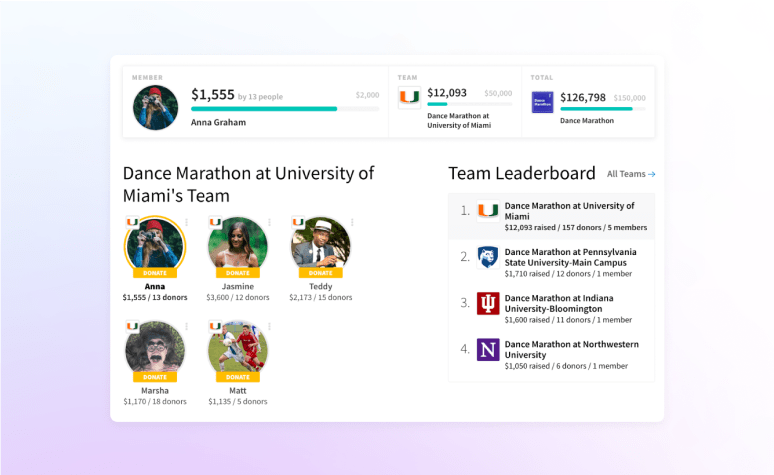
Task: Click the University of Miami team logo in header
Action: coord(409,97)
